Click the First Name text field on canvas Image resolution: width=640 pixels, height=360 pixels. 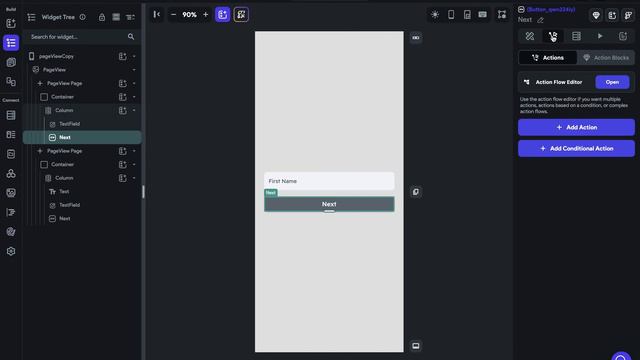pos(329,181)
